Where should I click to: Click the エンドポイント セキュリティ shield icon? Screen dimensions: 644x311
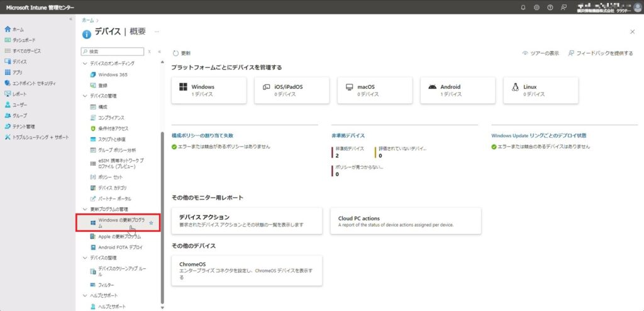8,82
